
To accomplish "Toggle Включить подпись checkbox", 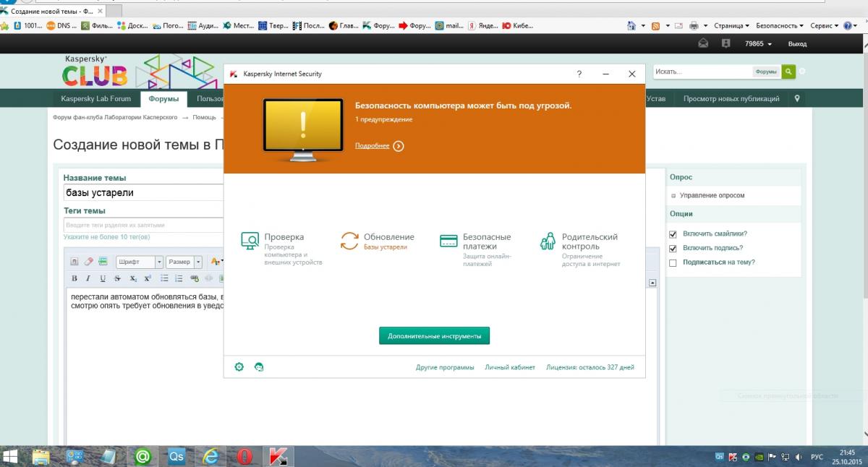I will click(673, 248).
